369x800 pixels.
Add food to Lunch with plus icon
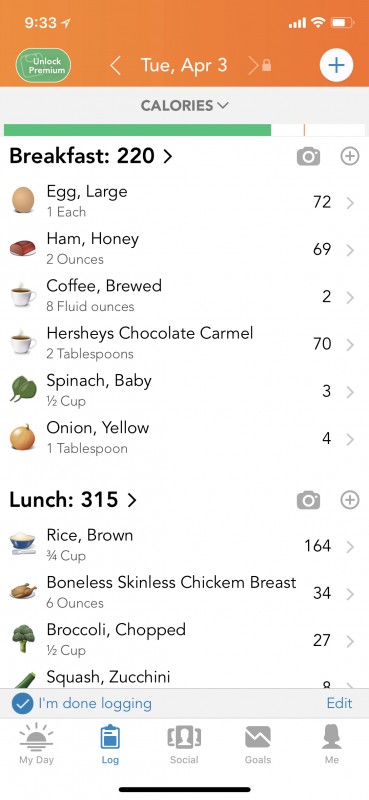coord(350,501)
